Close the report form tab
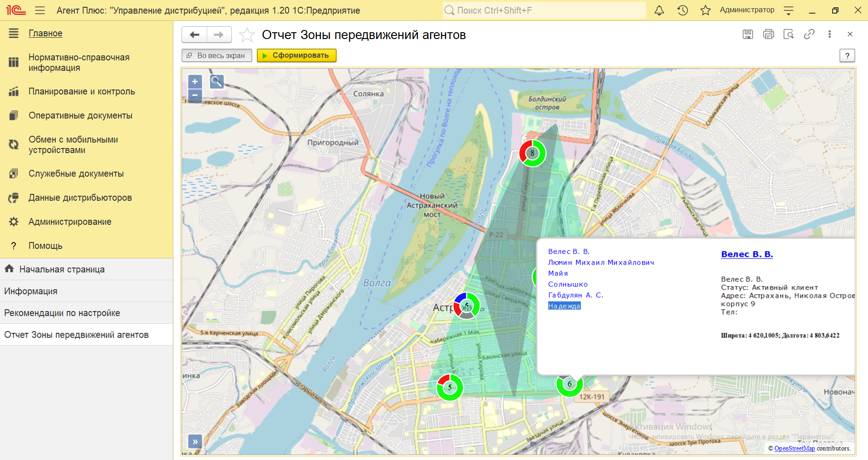Screen dimensions: 868x460 850,34
